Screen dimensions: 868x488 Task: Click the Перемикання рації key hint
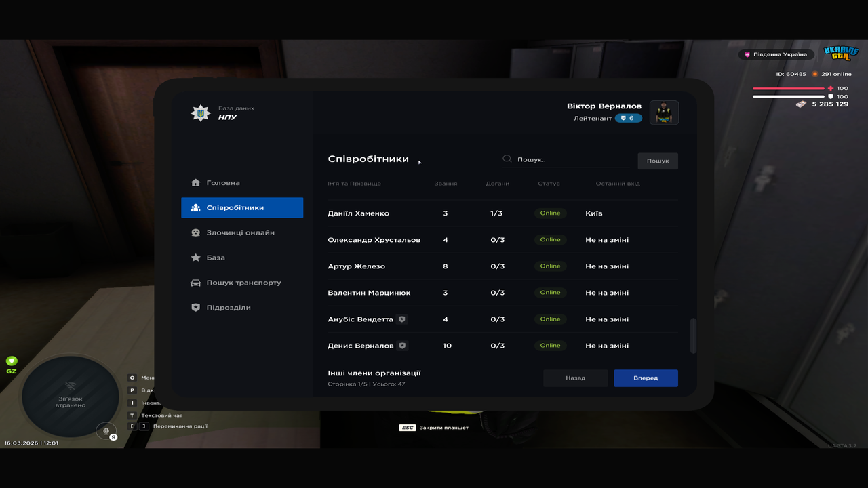pos(168,426)
